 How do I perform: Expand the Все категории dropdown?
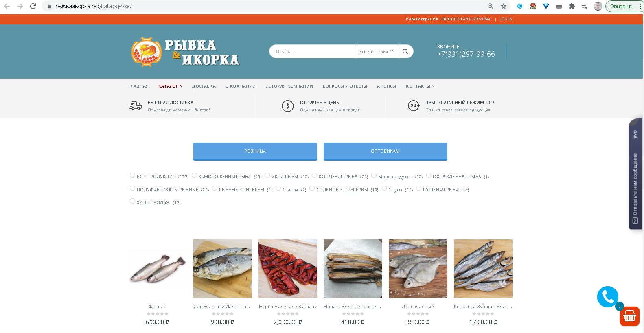377,51
